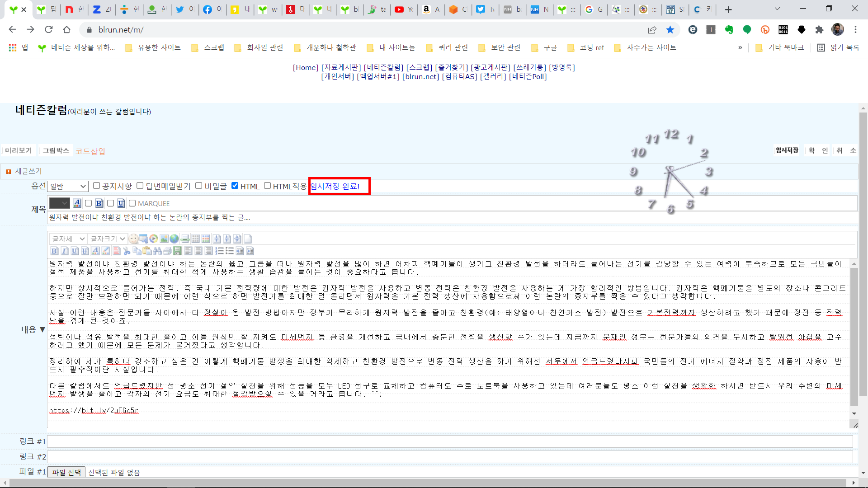Click the media player insert icon

154,239
